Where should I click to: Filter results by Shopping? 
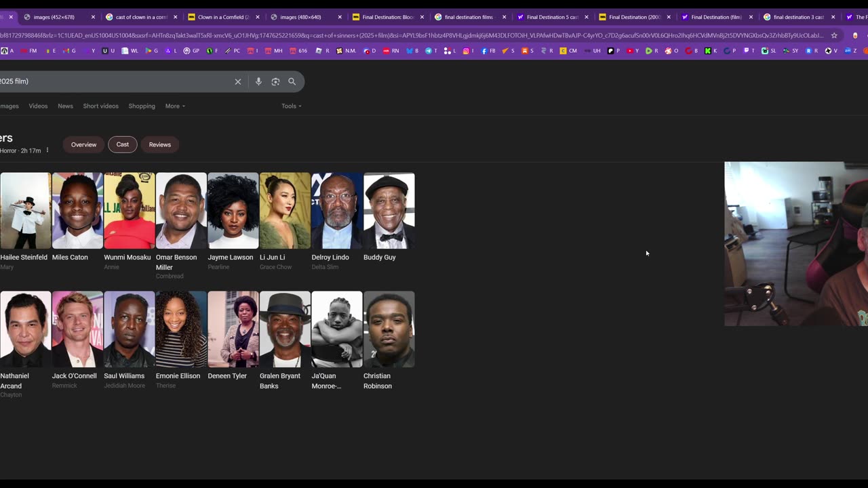point(142,106)
